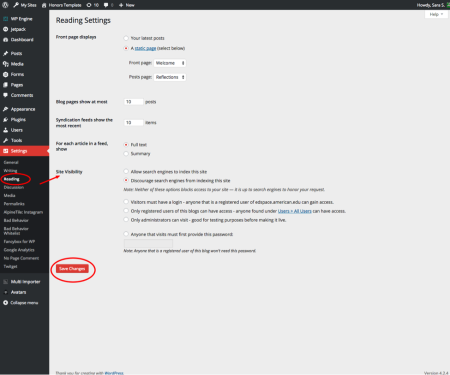This screenshot has width=450, height=375.
Task: Open Twitget settings
Action: coord(10,266)
